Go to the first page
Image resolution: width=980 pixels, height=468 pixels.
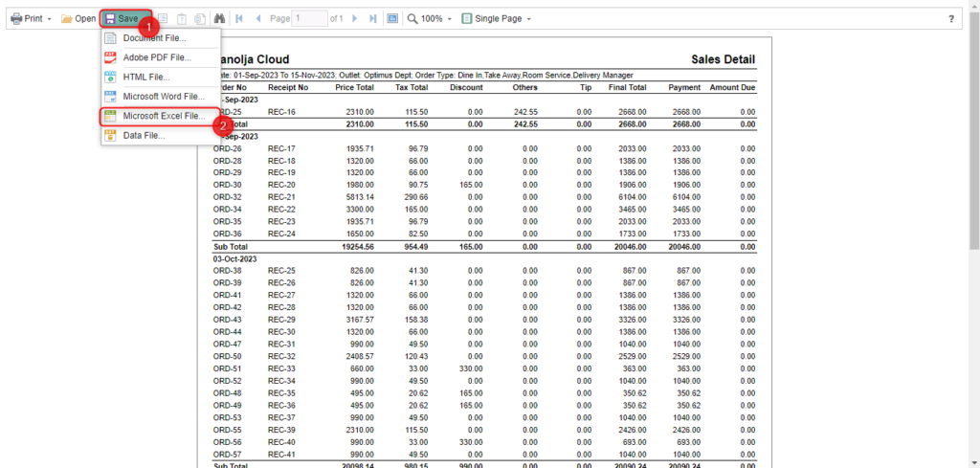(x=238, y=19)
